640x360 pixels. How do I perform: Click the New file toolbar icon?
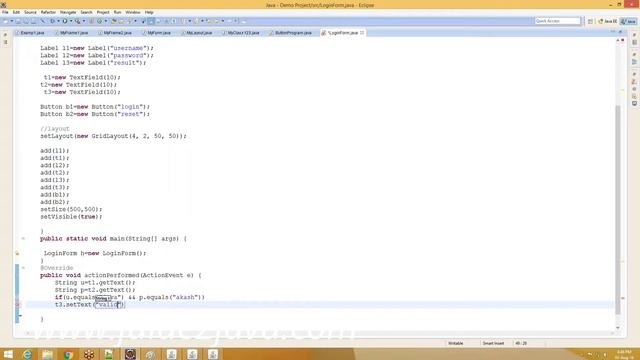6,21
